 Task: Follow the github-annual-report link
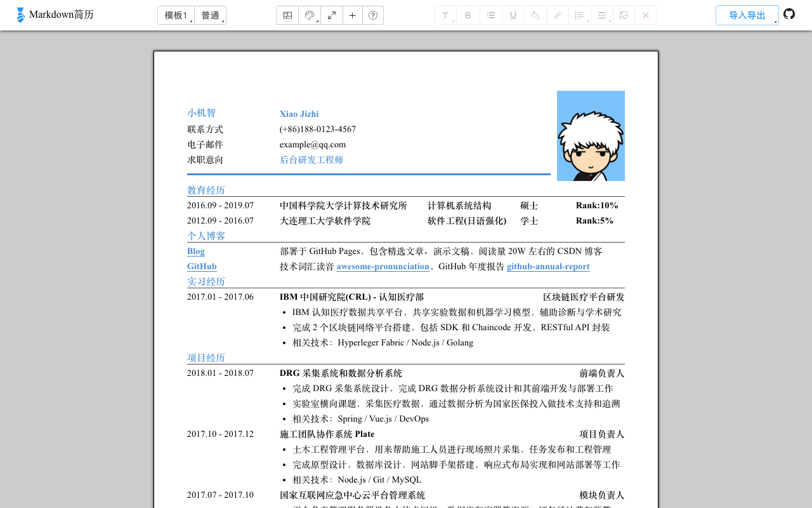click(548, 267)
